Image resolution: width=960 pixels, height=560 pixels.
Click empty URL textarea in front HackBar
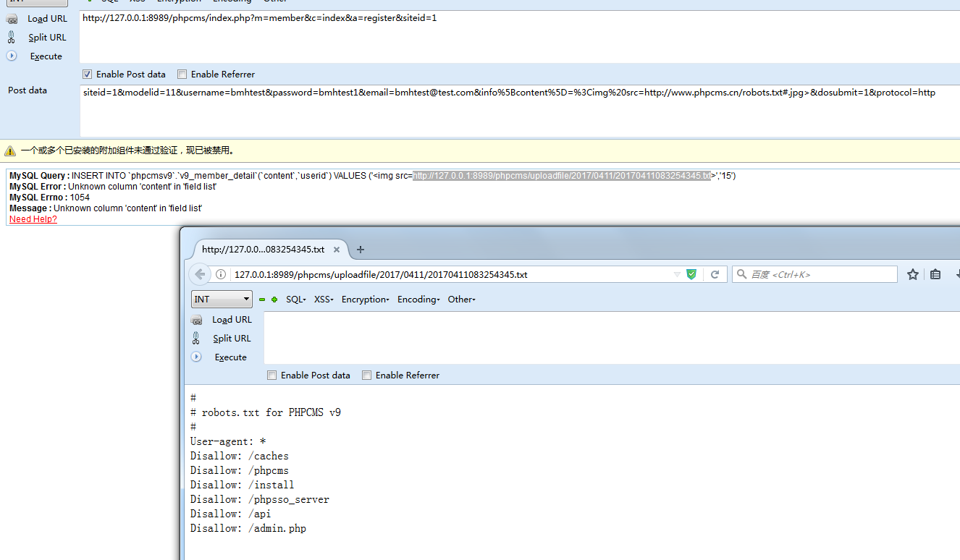(612, 338)
